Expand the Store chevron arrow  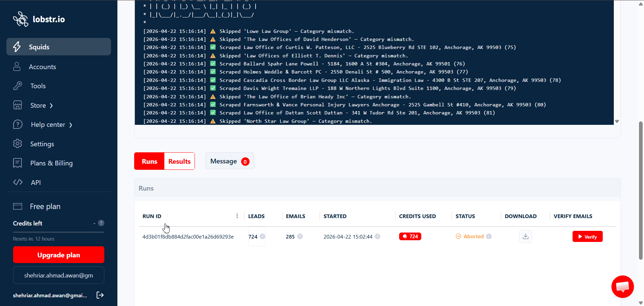[51, 106]
